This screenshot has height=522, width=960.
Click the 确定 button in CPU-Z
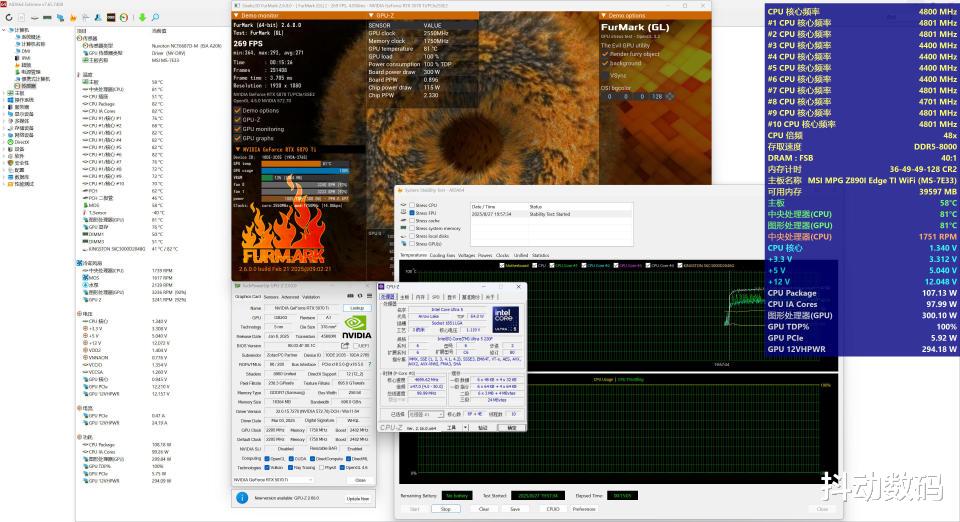coord(512,428)
